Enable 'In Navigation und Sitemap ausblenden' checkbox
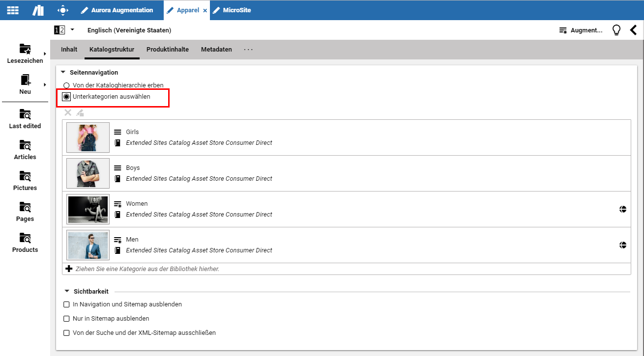The width and height of the screenshot is (644, 356). click(x=66, y=304)
